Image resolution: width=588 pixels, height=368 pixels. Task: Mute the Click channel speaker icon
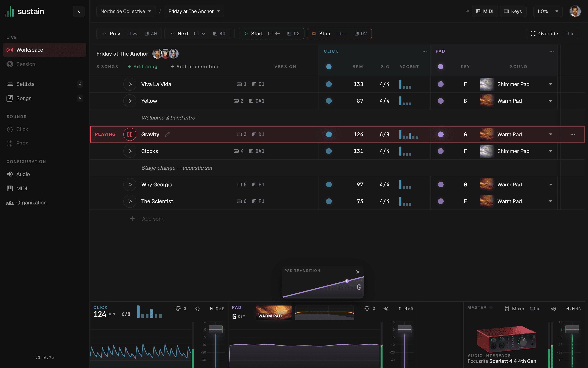pyautogui.click(x=197, y=309)
